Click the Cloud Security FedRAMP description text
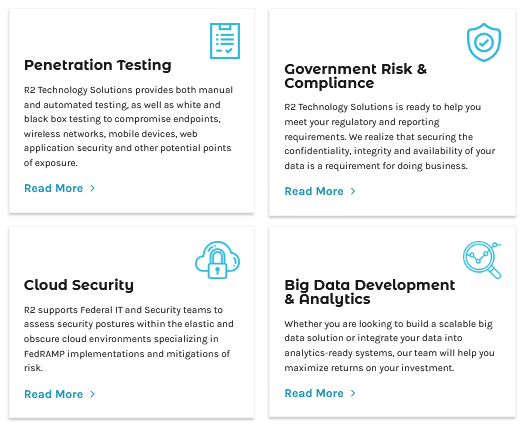 point(129,339)
